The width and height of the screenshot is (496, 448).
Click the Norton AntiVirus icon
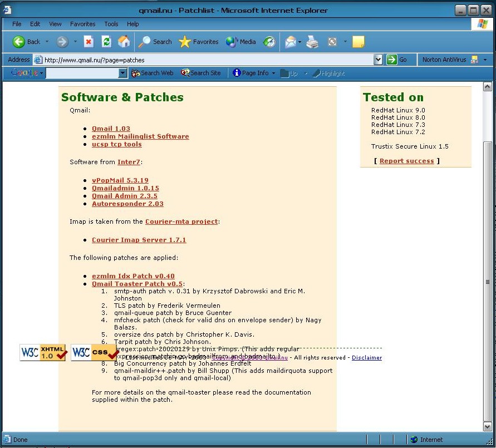pyautogui.click(x=474, y=60)
